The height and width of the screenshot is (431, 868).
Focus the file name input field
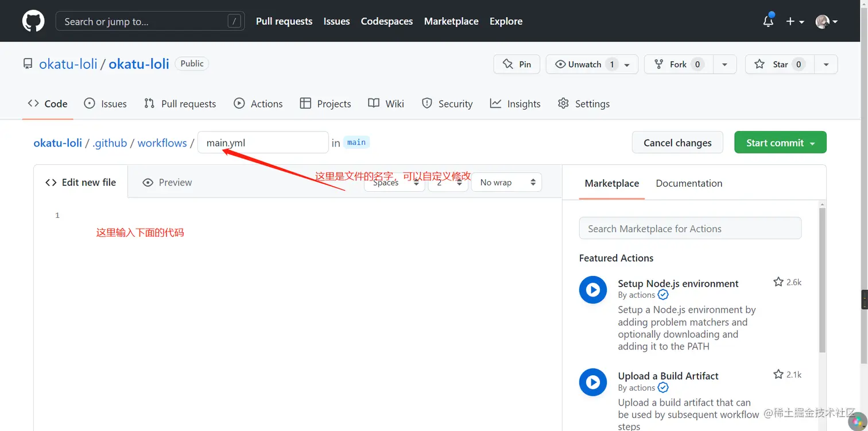[263, 143]
